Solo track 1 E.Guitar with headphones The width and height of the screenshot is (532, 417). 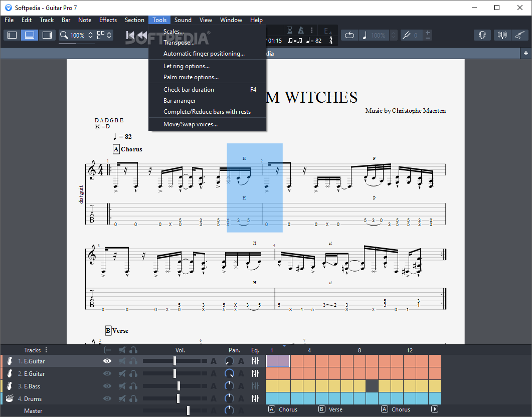(x=133, y=361)
